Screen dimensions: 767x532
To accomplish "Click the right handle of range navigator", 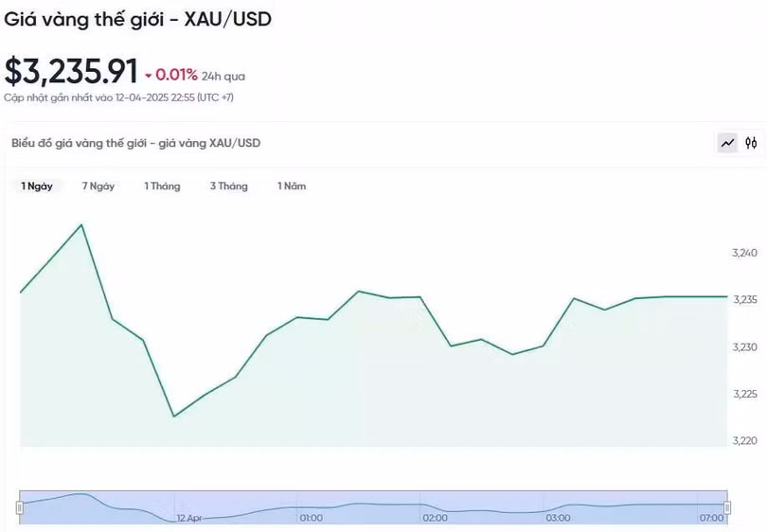I will [x=728, y=508].
